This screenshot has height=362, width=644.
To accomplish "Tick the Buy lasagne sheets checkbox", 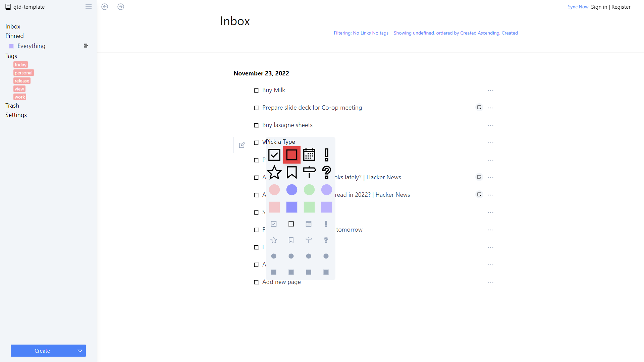I will click(x=256, y=125).
